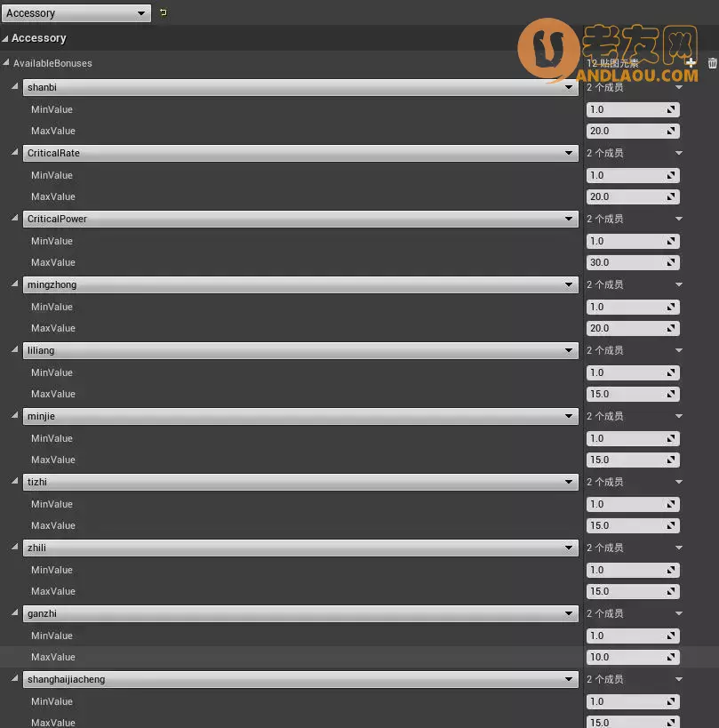Click the trash icon to clear AvailableBonuses

click(x=712, y=63)
